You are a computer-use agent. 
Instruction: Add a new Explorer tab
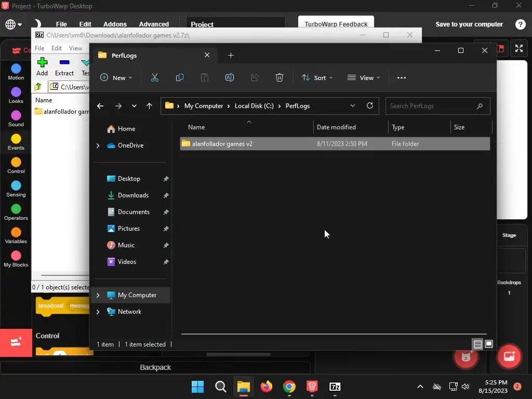coord(231,55)
